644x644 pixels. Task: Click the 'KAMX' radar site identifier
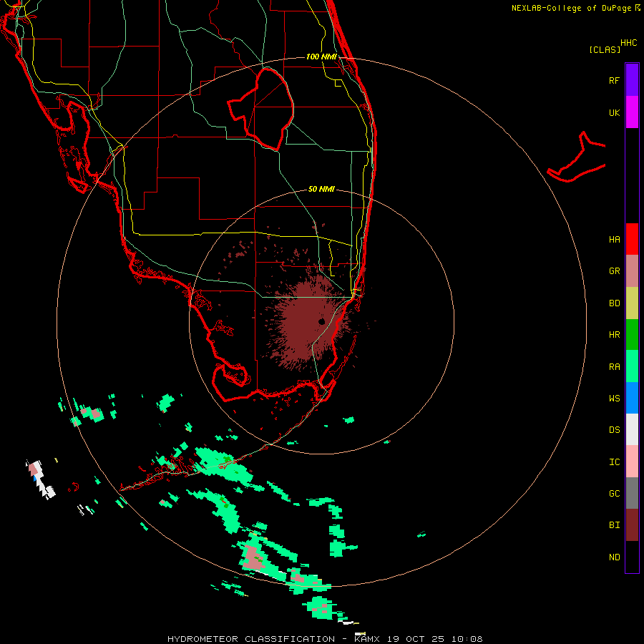(x=367, y=639)
